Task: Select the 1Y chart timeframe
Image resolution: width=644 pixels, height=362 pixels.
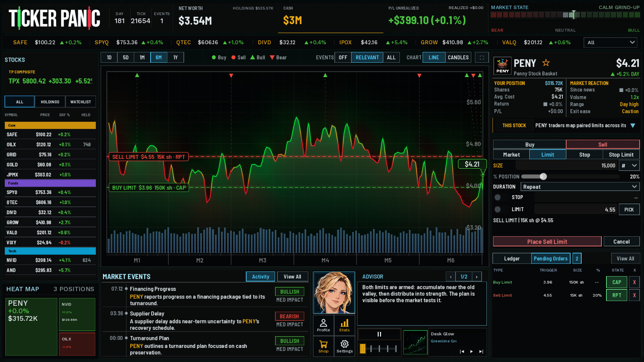Action: (175, 58)
